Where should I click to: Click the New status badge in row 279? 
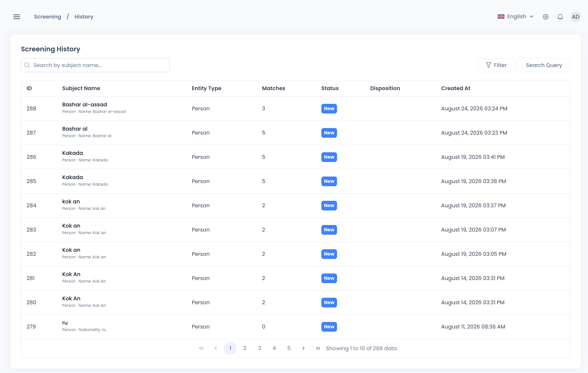[x=329, y=327]
